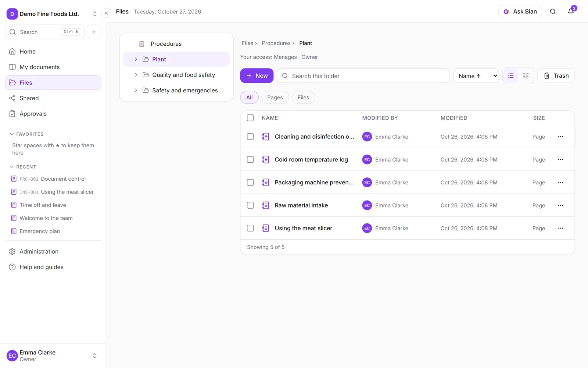Viewport: 588px width, 368px height.
Task: Open more options for Packaging machine row
Action: point(560,183)
